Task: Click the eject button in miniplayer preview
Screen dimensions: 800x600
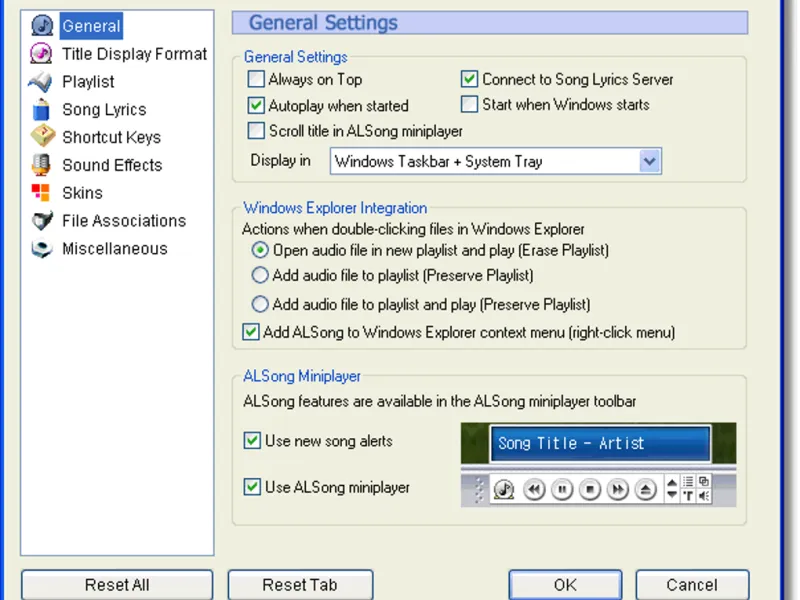Action: tap(645, 490)
